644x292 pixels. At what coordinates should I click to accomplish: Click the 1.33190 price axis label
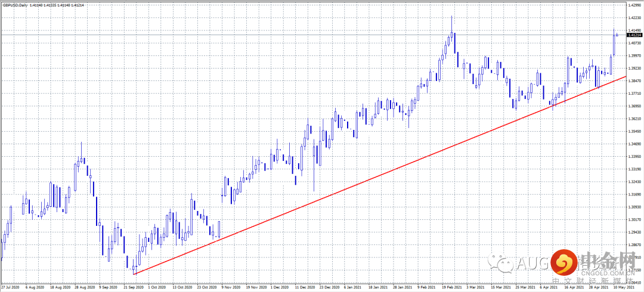click(635, 169)
